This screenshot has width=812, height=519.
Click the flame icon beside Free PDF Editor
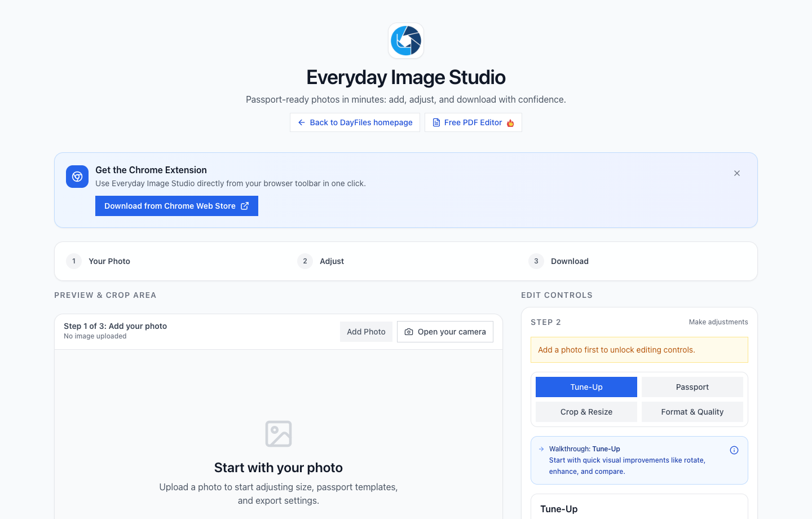(x=510, y=122)
